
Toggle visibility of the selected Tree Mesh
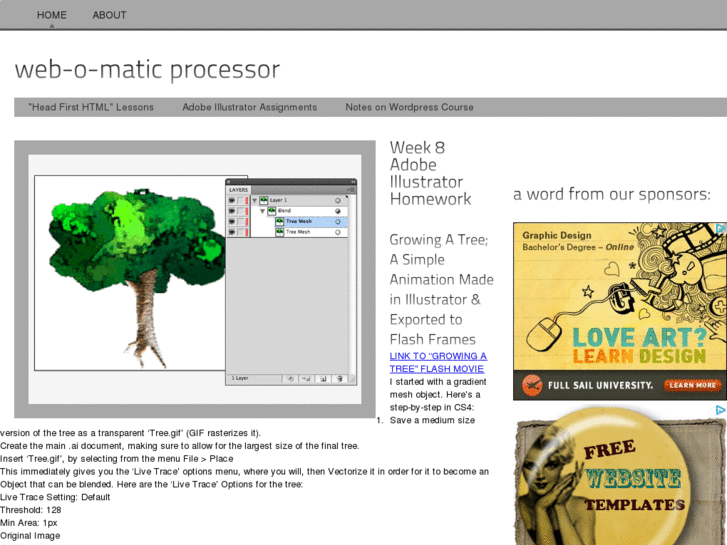click(x=232, y=221)
